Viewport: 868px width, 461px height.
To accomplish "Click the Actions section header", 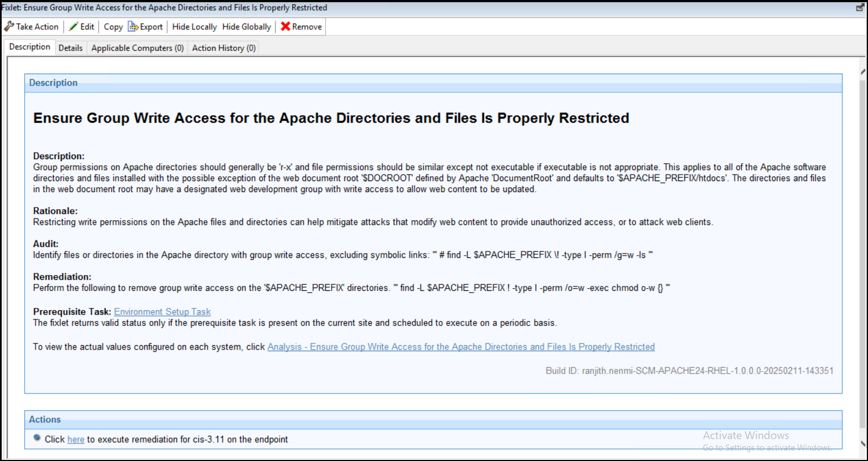I will click(433, 420).
